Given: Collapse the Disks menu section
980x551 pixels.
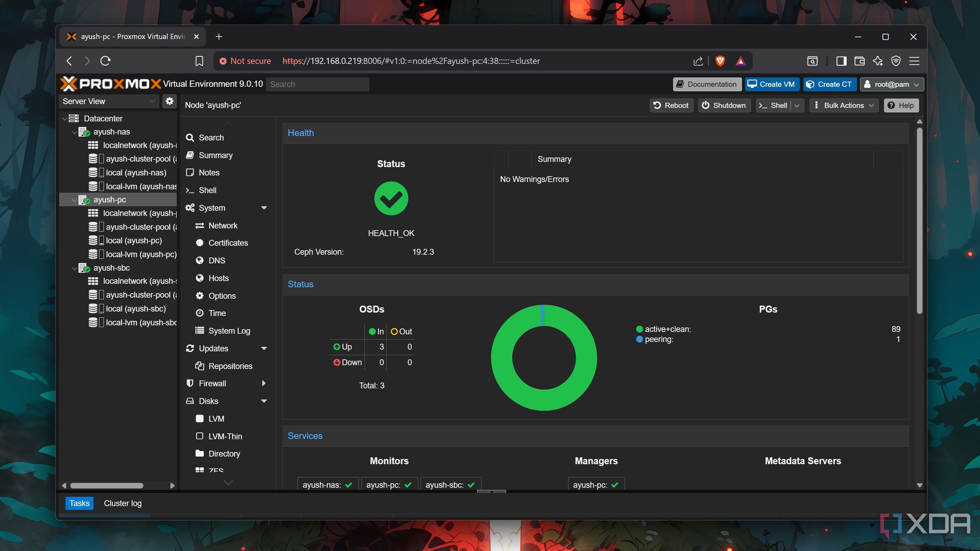Looking at the screenshot, I should [x=264, y=401].
